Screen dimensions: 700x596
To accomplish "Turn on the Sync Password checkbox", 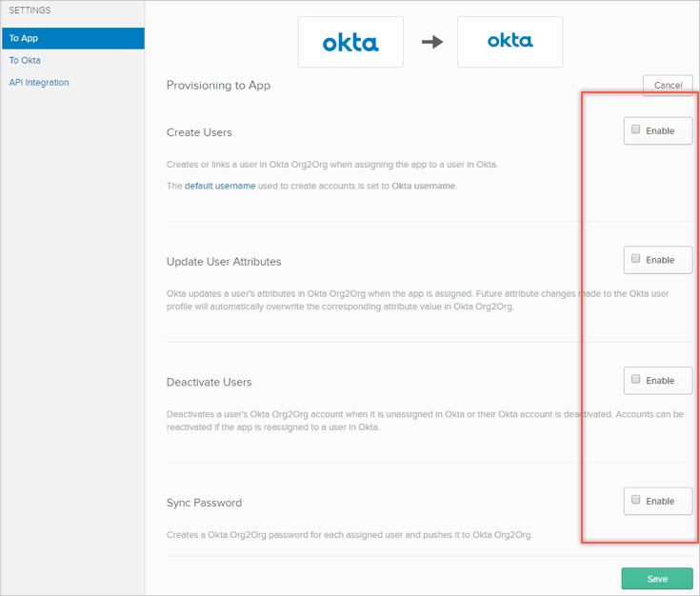I will (636, 500).
